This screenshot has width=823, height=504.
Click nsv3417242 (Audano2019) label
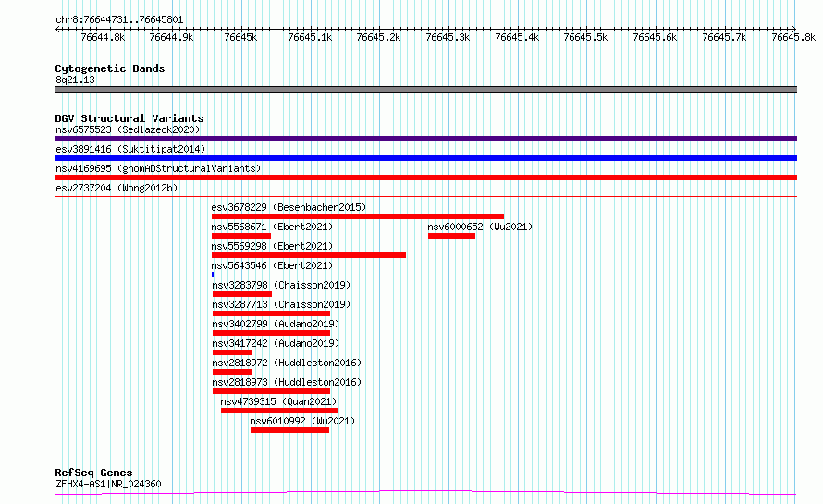tap(276, 343)
